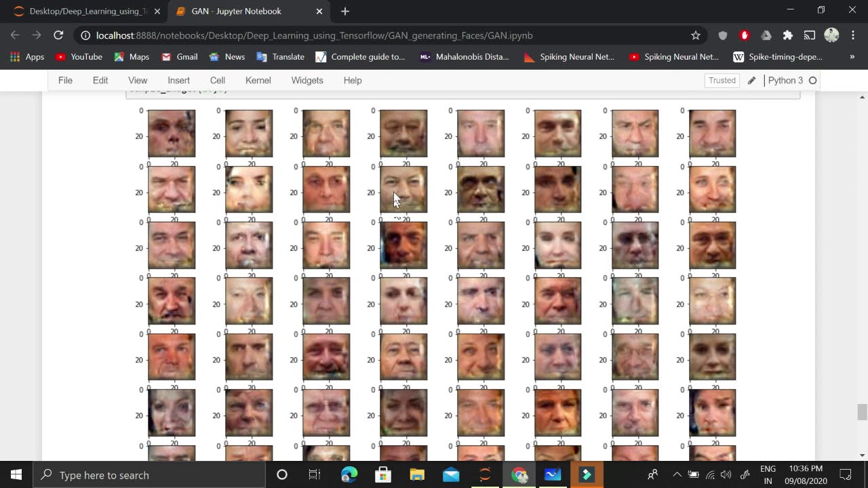Reload the notebook page
868x488 pixels.
58,35
